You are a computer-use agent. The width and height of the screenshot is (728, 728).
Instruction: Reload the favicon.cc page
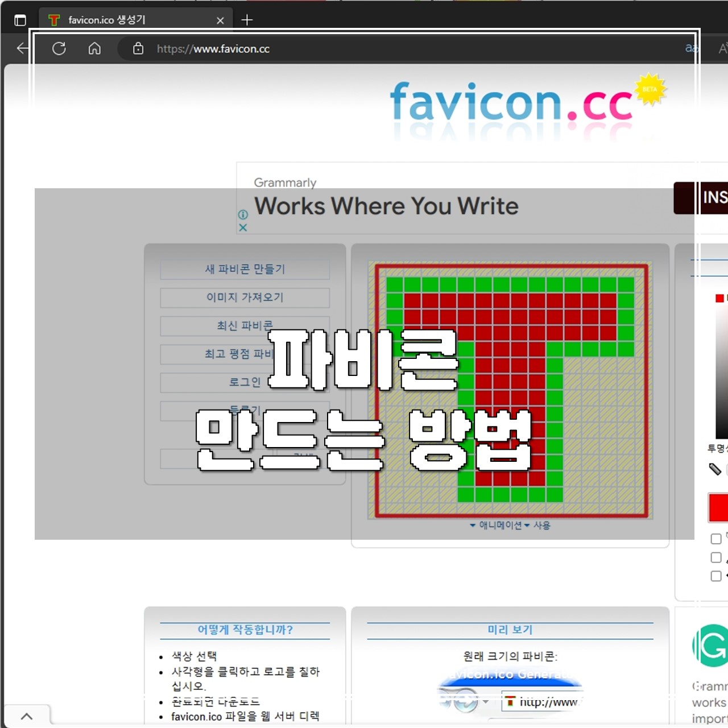[x=59, y=48]
